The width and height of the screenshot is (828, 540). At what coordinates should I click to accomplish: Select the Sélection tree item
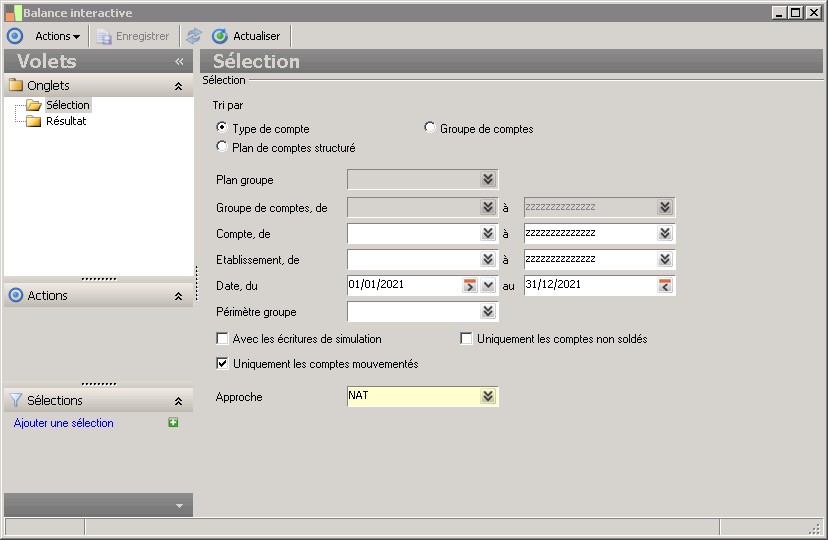click(x=68, y=105)
